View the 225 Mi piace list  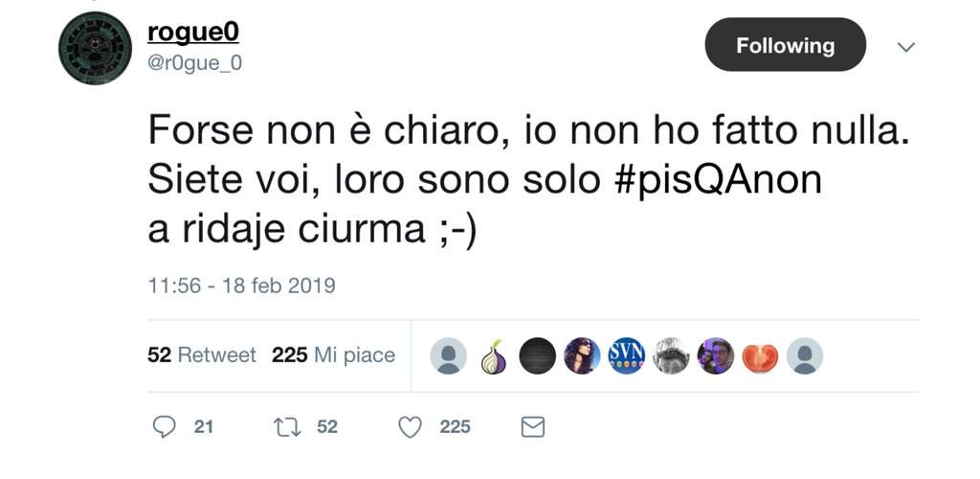pos(333,355)
